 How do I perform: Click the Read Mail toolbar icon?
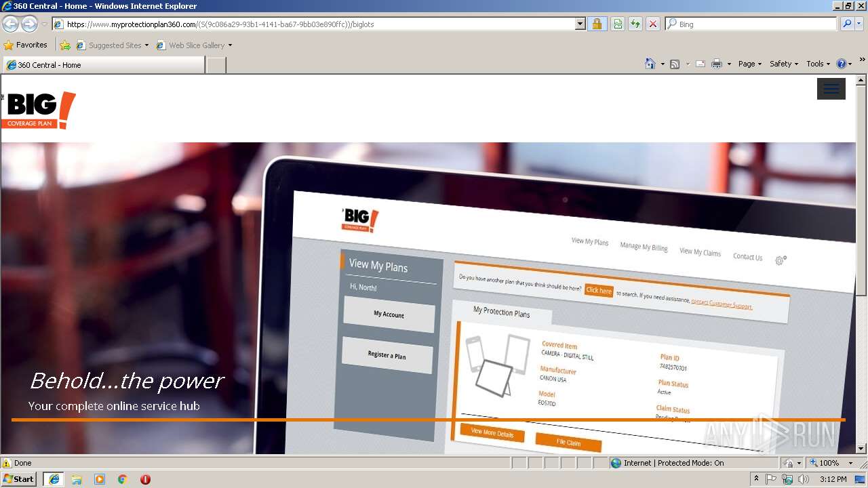coord(701,64)
